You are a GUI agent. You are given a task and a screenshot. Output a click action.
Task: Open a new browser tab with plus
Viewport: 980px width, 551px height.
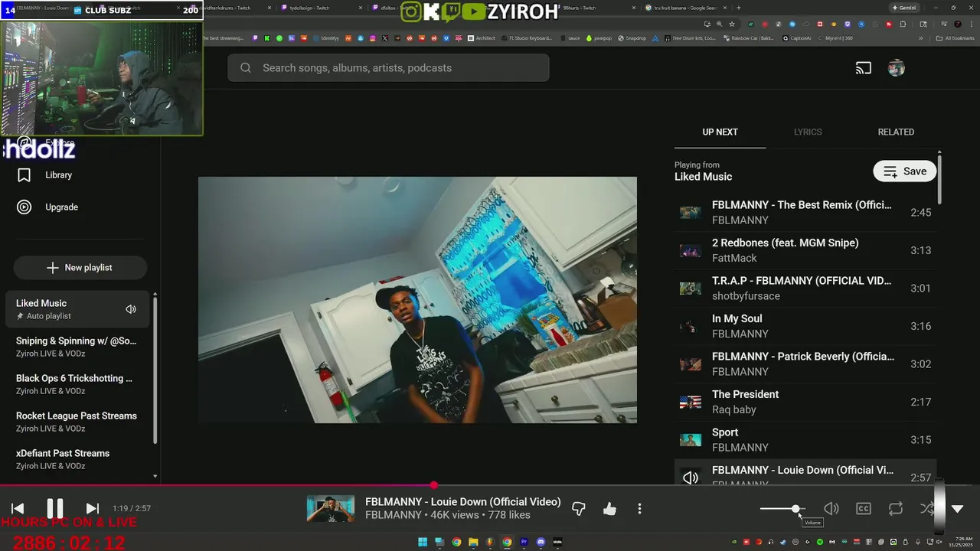coord(738,8)
